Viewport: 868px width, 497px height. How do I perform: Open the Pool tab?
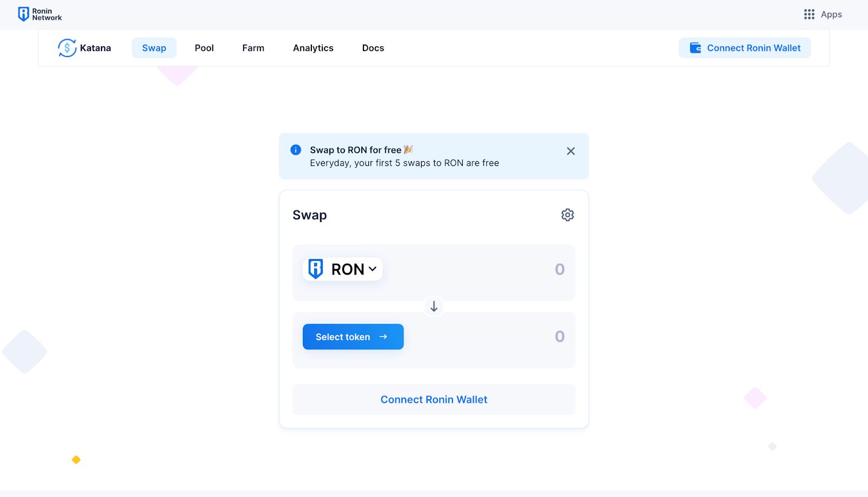click(x=205, y=48)
